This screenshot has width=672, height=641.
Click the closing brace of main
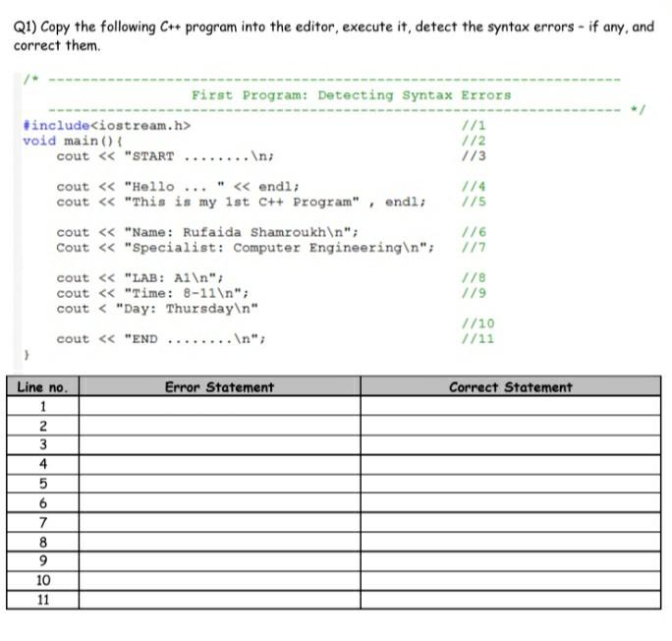27,355
